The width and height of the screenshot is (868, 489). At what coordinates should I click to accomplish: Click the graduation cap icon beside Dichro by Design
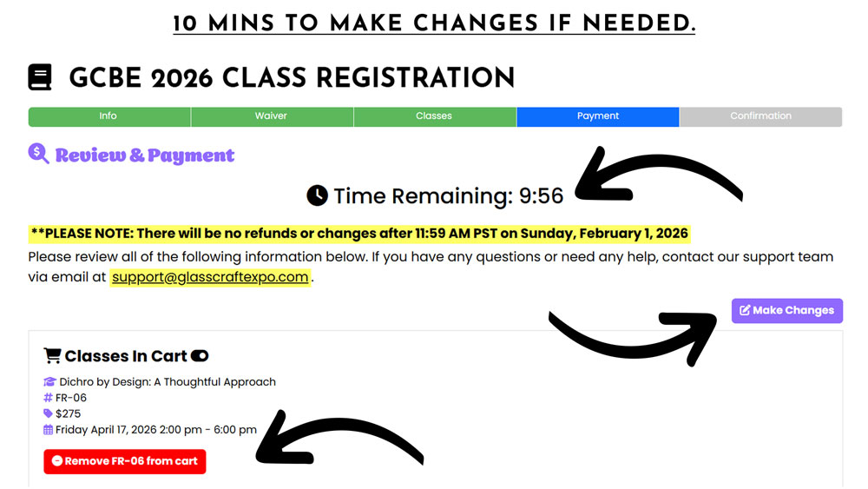click(x=49, y=382)
